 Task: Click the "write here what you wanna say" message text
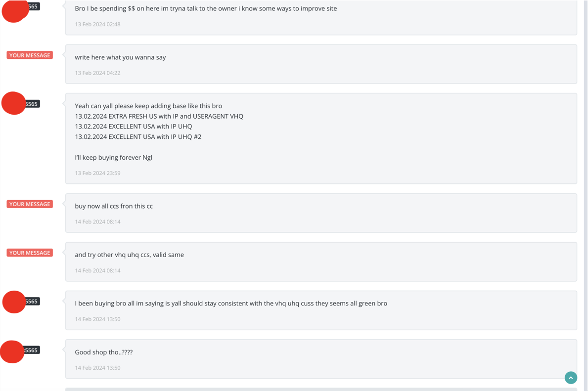pyautogui.click(x=120, y=57)
